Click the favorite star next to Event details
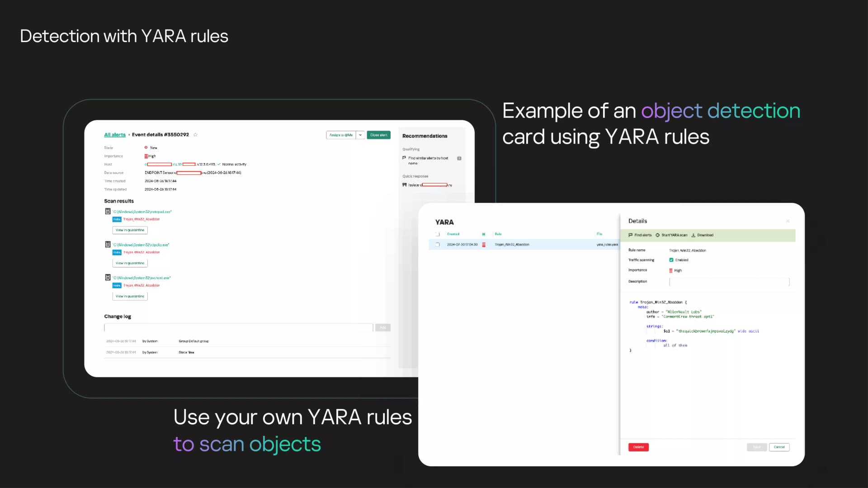 pyautogui.click(x=195, y=135)
